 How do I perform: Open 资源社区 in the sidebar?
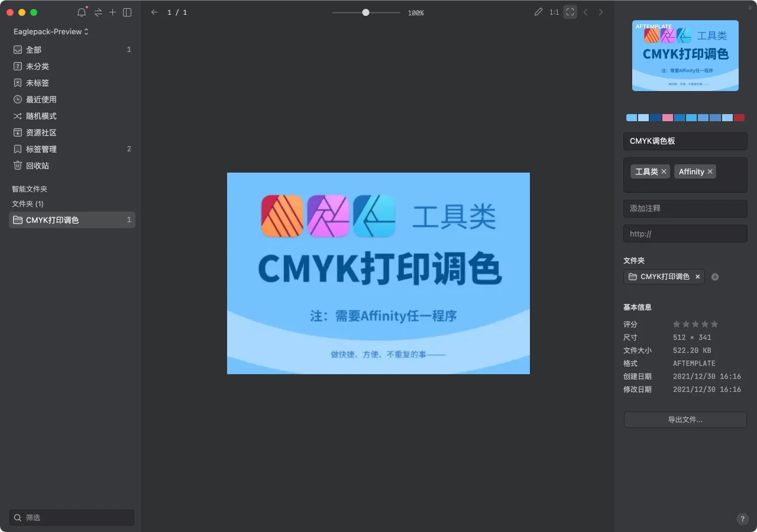(72, 132)
